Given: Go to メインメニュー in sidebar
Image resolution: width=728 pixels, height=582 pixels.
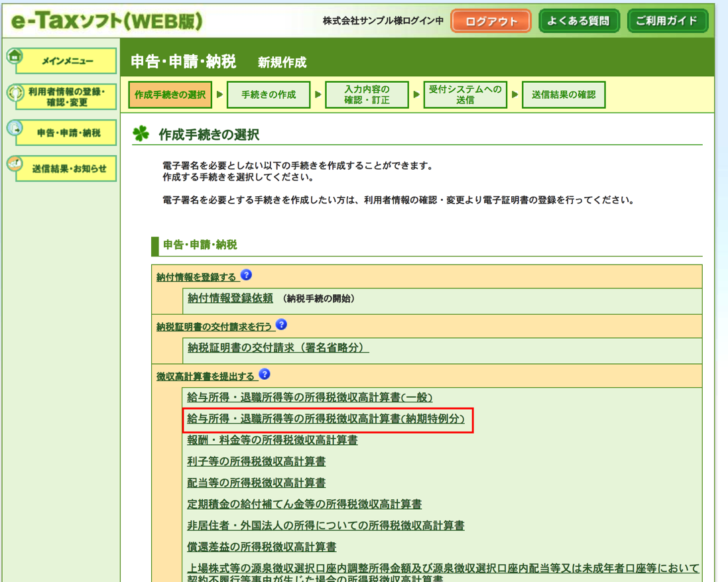Looking at the screenshot, I should (67, 61).
